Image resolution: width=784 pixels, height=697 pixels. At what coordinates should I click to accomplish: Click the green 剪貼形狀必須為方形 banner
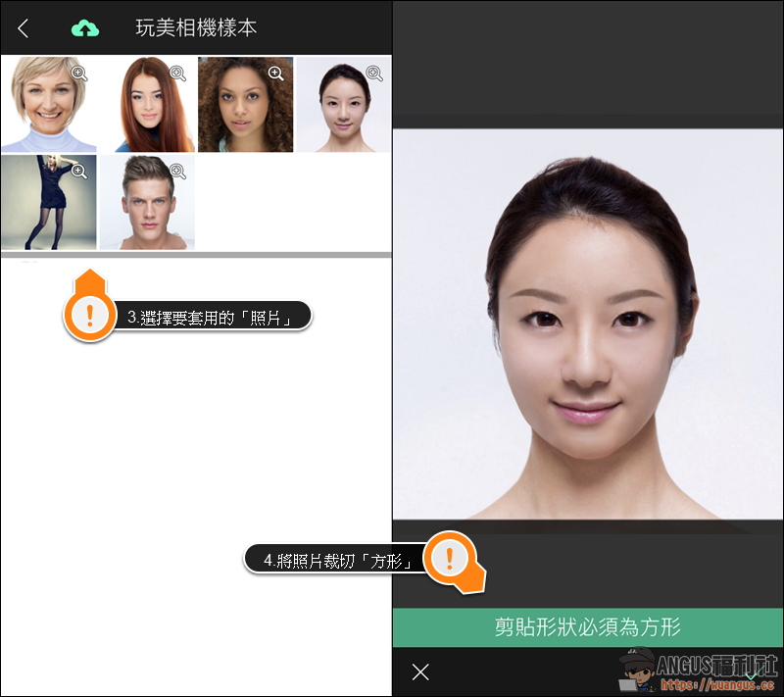pos(588,627)
